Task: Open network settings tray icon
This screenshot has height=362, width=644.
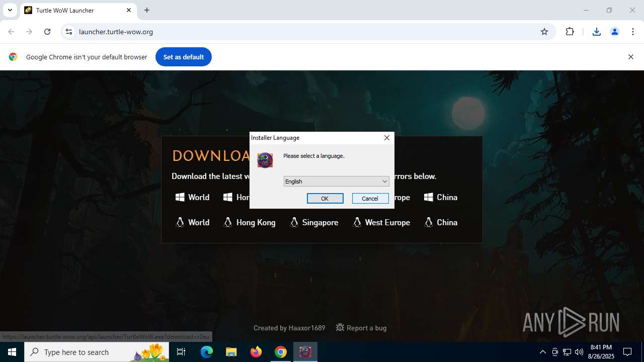Action: point(567,352)
